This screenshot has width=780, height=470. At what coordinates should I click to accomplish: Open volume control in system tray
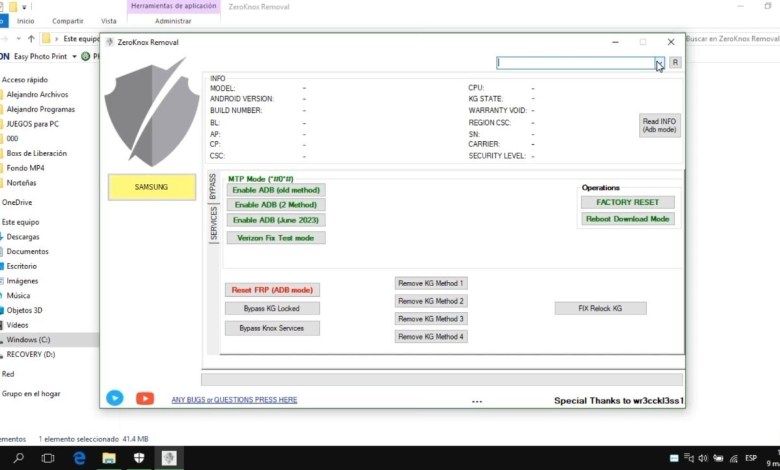(703, 458)
